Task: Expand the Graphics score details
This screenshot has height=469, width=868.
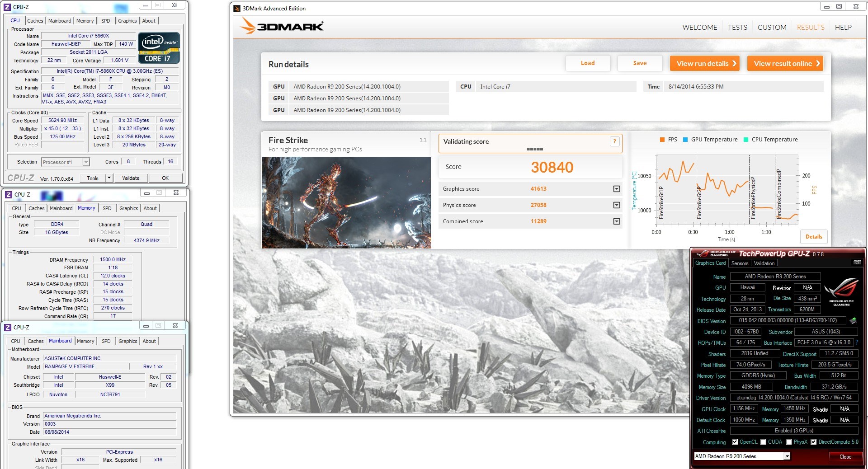Action: click(616, 189)
